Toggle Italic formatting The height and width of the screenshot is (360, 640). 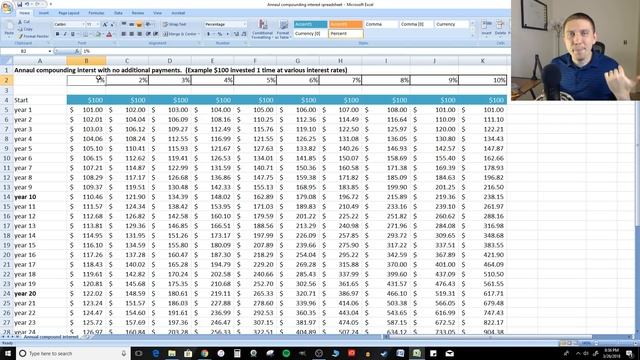[x=64, y=34]
